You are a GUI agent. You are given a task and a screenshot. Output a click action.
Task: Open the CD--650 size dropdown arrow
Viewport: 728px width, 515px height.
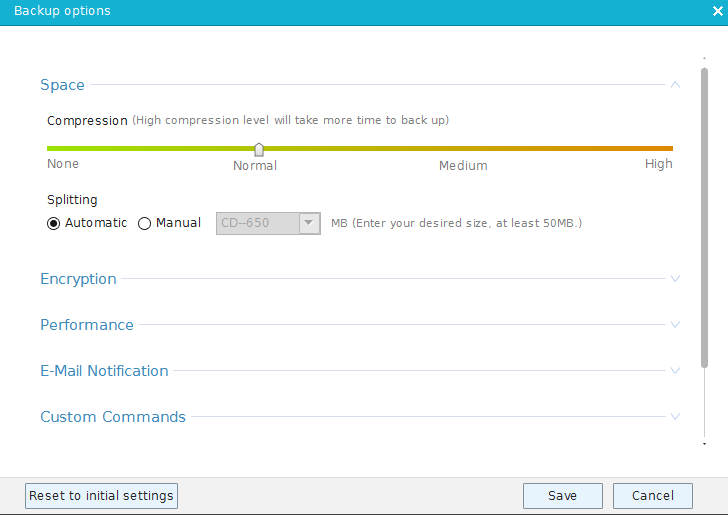pyautogui.click(x=309, y=223)
